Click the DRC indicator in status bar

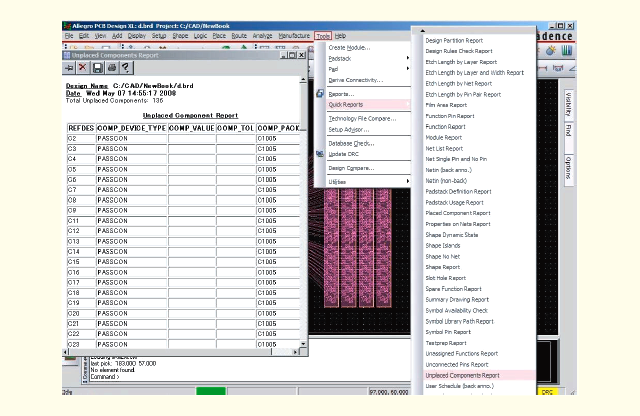point(547,392)
